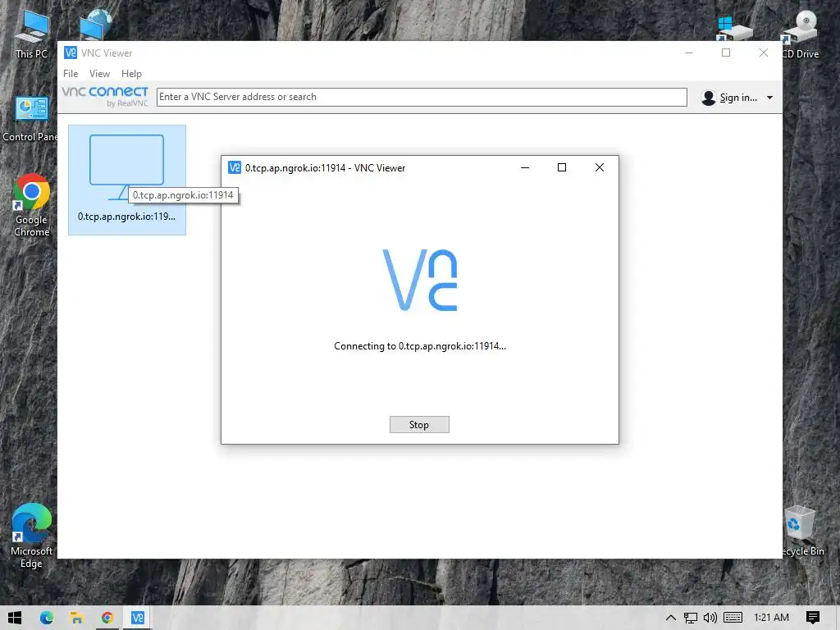Close the main VNC Viewer window
This screenshot has width=840, height=630.
[x=764, y=52]
